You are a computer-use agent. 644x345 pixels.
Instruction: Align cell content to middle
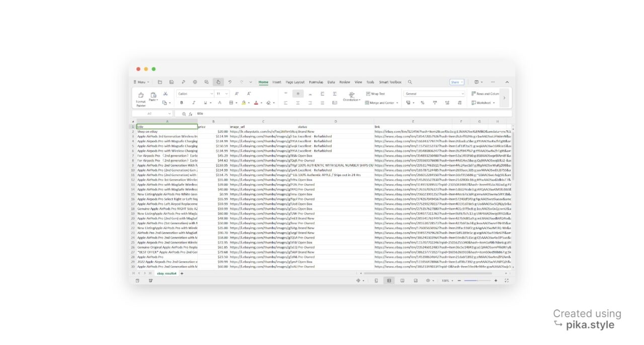(x=298, y=94)
